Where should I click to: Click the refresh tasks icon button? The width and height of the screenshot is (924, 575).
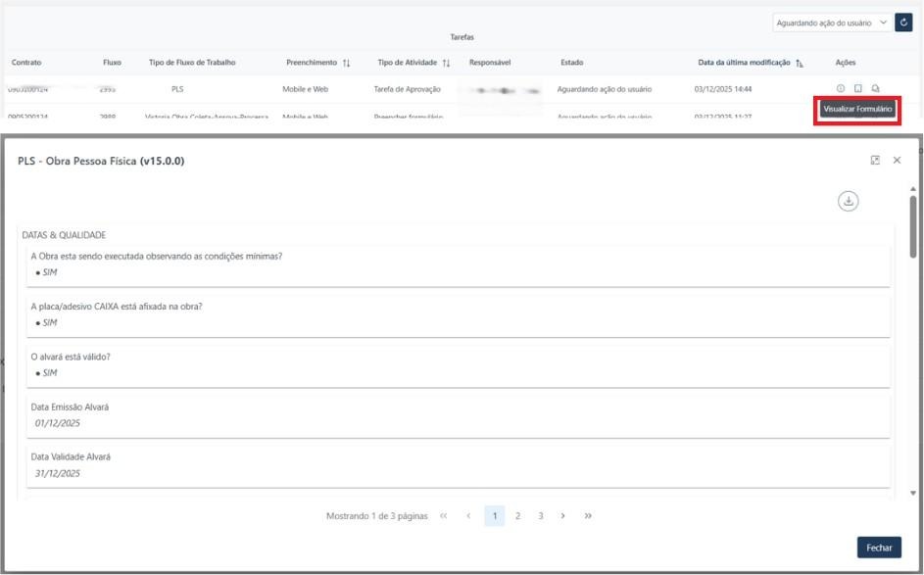pos(903,22)
